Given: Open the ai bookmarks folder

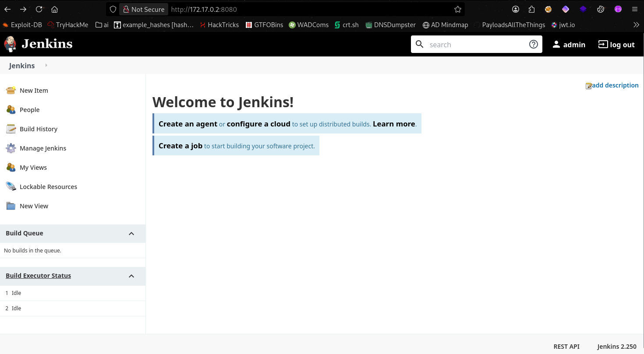Looking at the screenshot, I should (102, 25).
